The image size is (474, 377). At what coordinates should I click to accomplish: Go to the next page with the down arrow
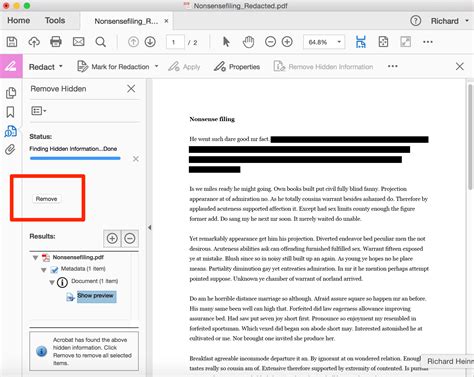(x=150, y=42)
